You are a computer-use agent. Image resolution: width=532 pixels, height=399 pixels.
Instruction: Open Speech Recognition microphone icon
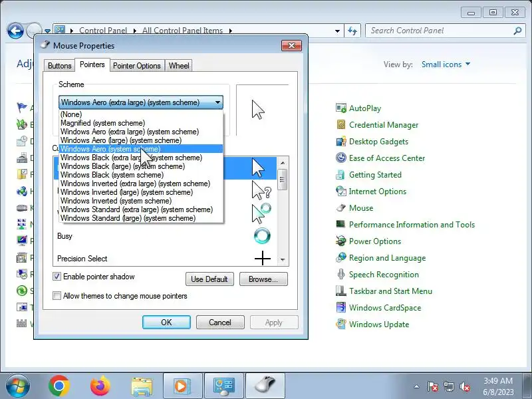pyautogui.click(x=341, y=275)
